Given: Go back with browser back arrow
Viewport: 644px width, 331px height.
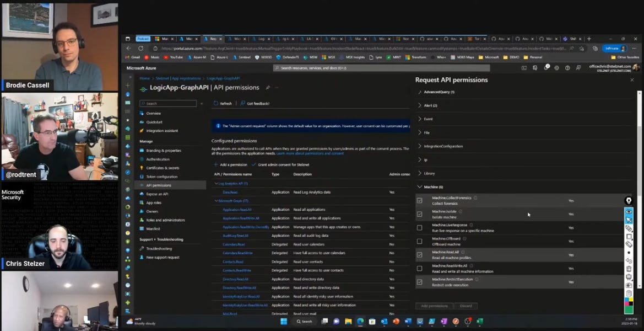Looking at the screenshot, I should (128, 48).
